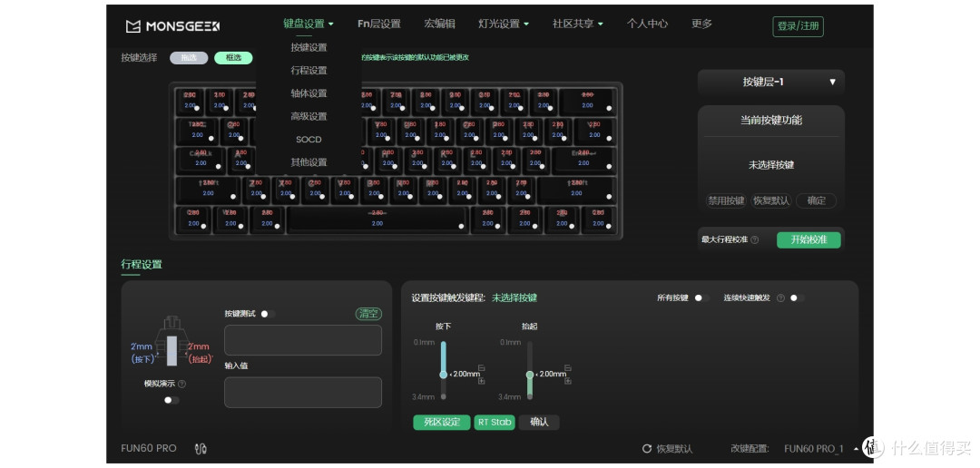
Task: Click the MONSGEEK logo
Action: coord(172,26)
